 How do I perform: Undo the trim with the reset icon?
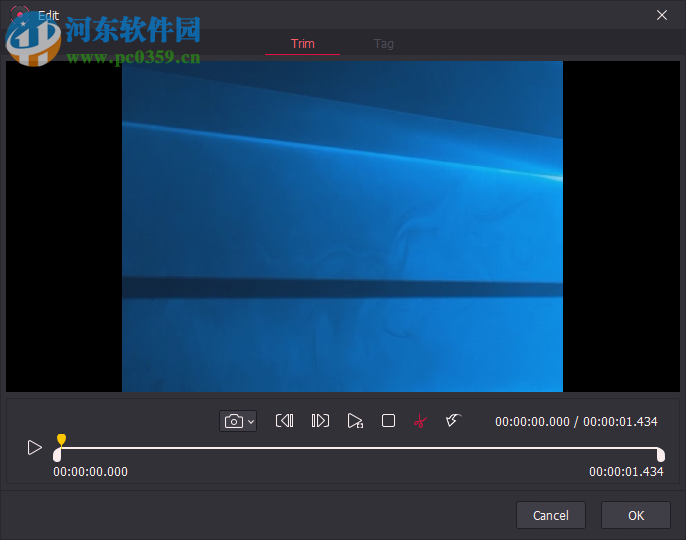coord(453,421)
